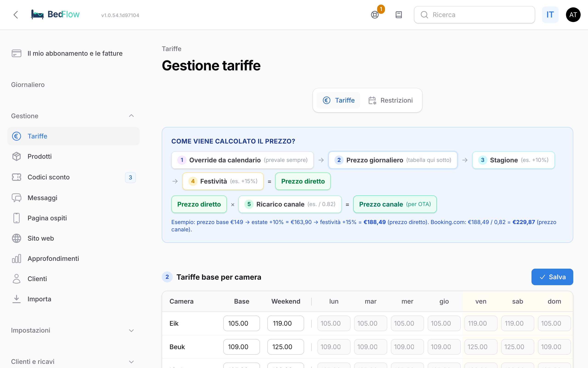
Task: Open the documentation book icon
Action: [399, 15]
